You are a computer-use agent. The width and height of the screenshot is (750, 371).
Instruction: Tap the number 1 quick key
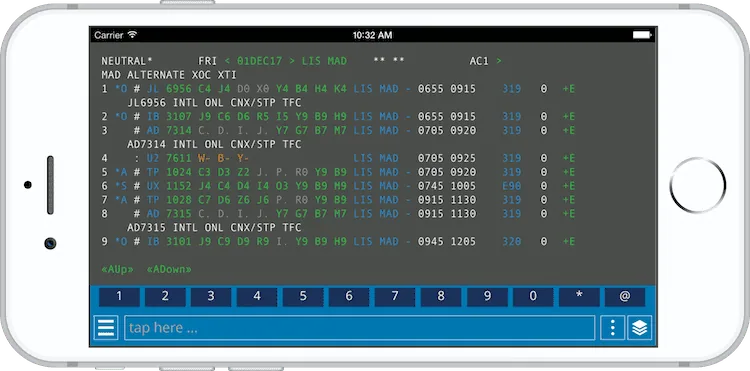coord(119,297)
